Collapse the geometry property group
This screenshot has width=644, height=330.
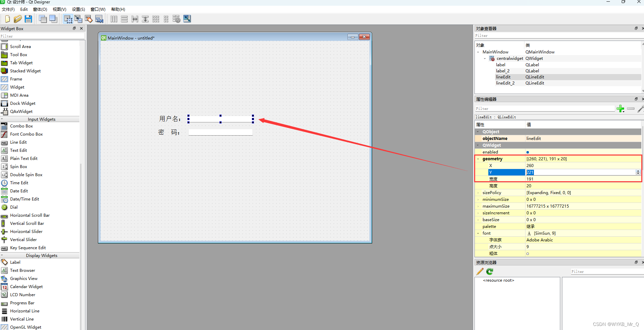478,159
